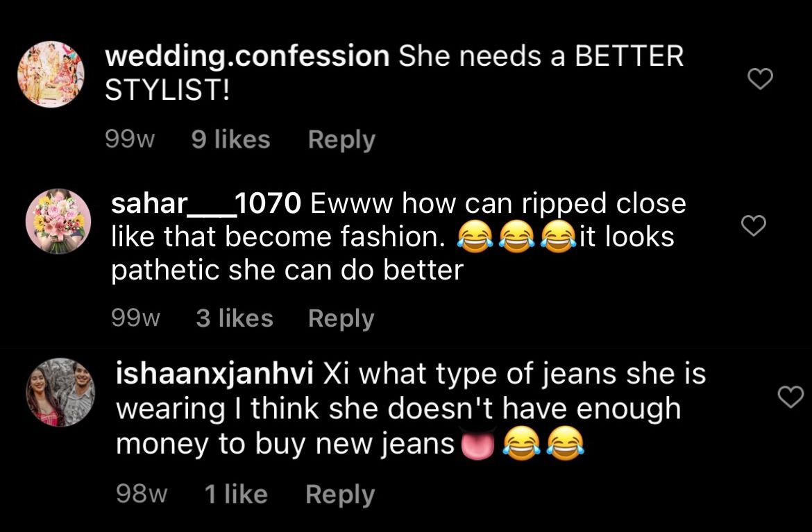Image resolution: width=812 pixels, height=532 pixels.
Task: Like ishaanxjanhvi's comment using heart icon
Action: tap(790, 397)
